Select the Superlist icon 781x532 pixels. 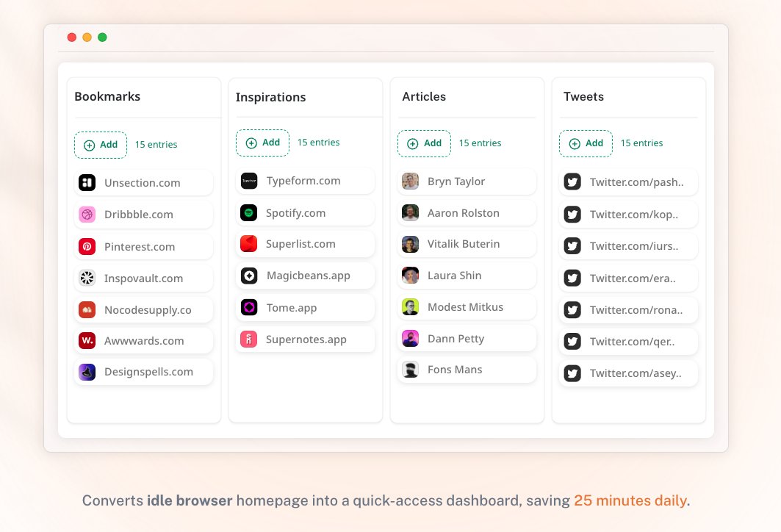tap(249, 243)
